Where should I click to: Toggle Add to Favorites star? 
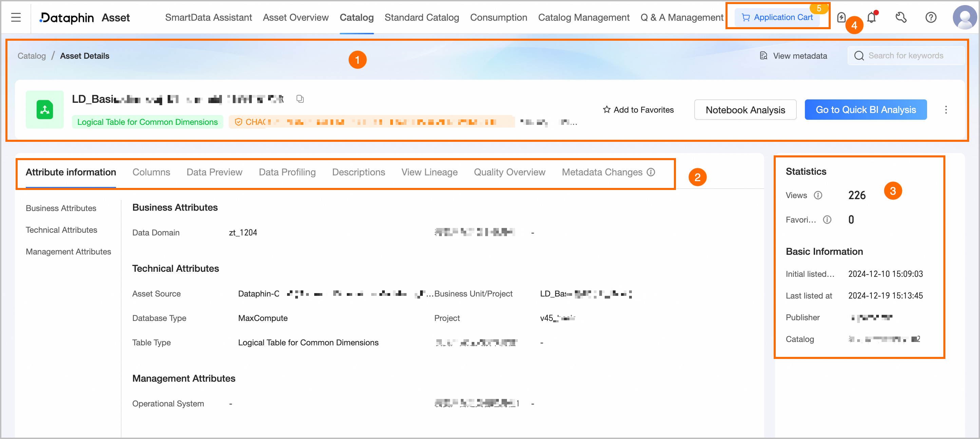pos(606,110)
